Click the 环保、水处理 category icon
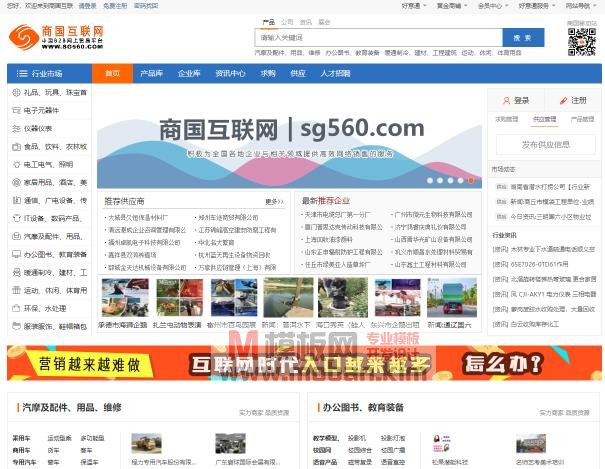The image size is (605, 469). (x=16, y=308)
